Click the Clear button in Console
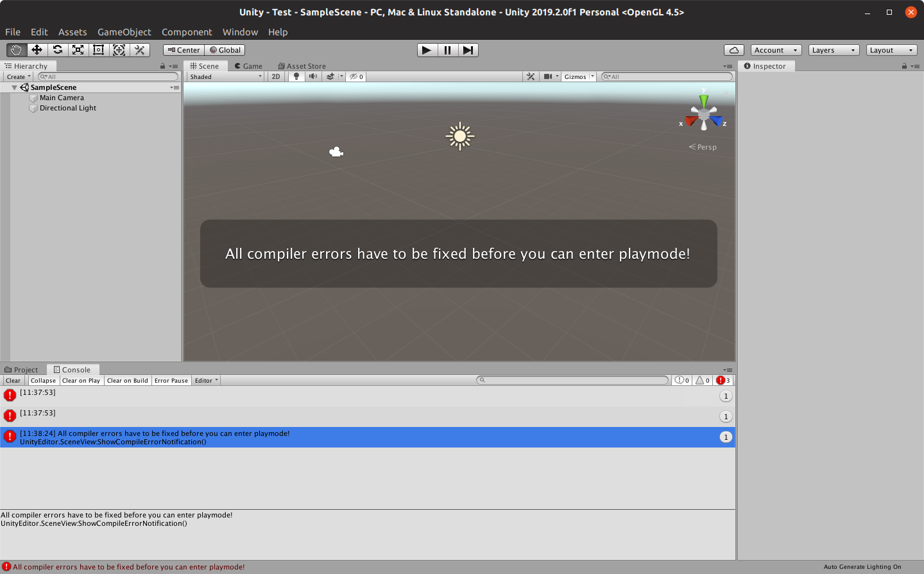924x574 pixels. (x=13, y=381)
